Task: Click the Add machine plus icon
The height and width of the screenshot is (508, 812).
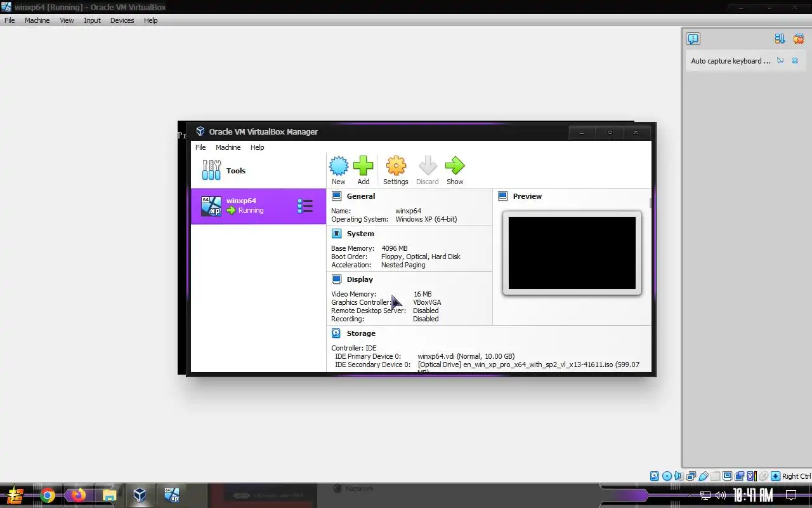Action: click(363, 166)
